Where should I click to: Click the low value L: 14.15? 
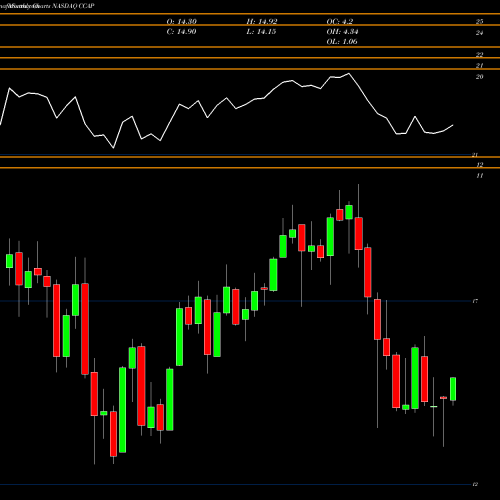[x=261, y=32]
